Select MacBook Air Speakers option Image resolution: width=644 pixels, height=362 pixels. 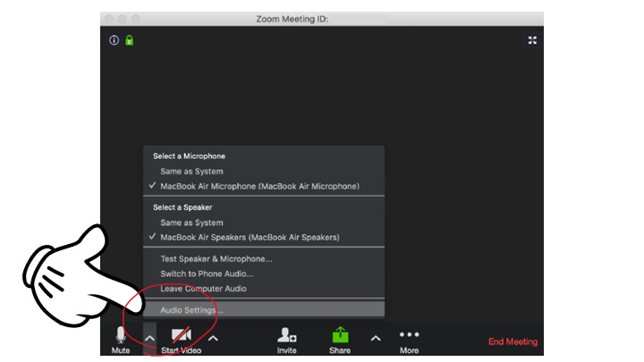click(250, 237)
